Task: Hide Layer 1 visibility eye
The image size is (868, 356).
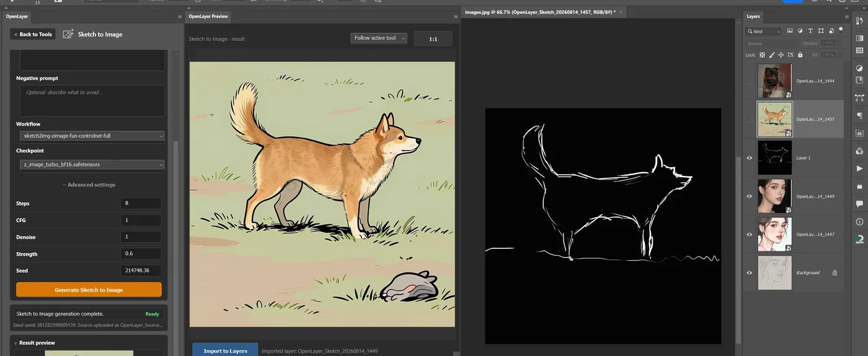Action: [x=750, y=158]
